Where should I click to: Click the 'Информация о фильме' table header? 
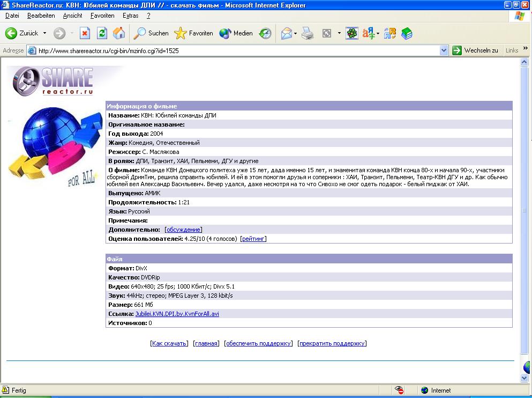pyautogui.click(x=309, y=106)
